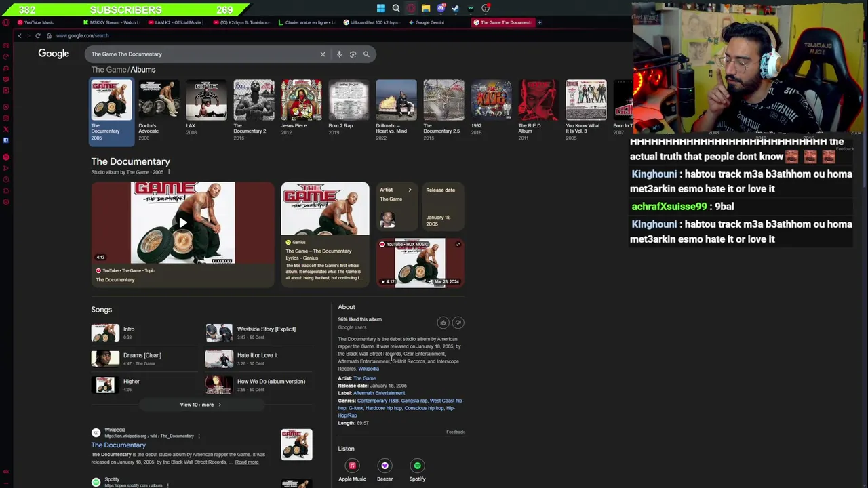868x488 pixels.
Task: Reload the current page
Action: [38, 35]
